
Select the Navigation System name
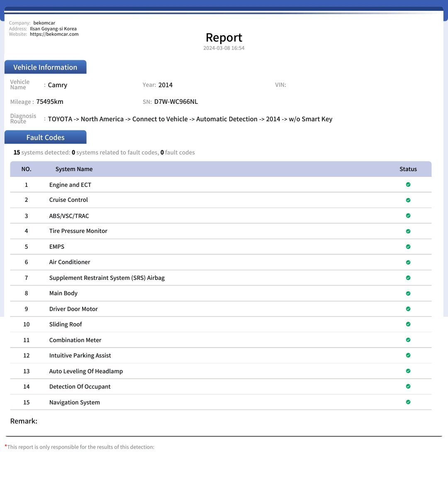(75, 402)
